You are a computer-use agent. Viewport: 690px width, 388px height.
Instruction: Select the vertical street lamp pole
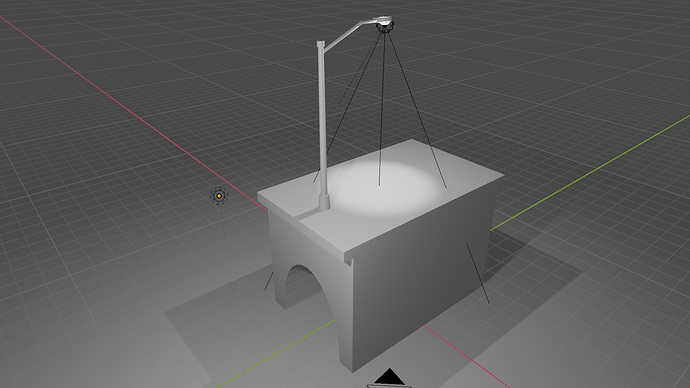323,125
